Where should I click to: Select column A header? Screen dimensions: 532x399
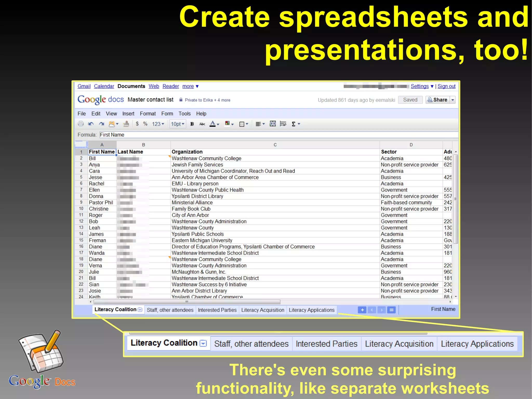click(102, 145)
